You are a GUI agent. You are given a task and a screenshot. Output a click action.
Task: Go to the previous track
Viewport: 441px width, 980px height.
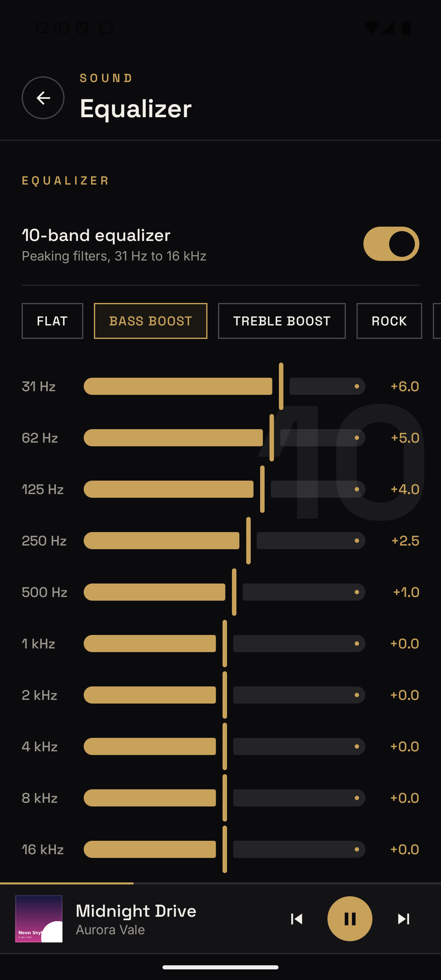click(296, 919)
